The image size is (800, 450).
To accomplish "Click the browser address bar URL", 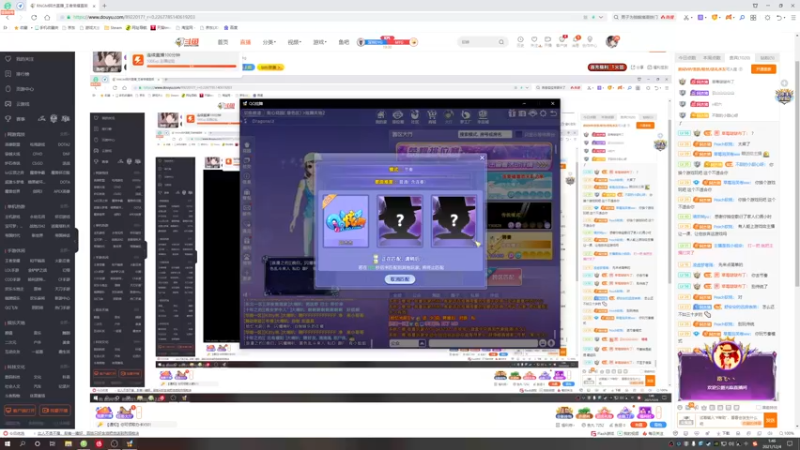I will (134, 17).
